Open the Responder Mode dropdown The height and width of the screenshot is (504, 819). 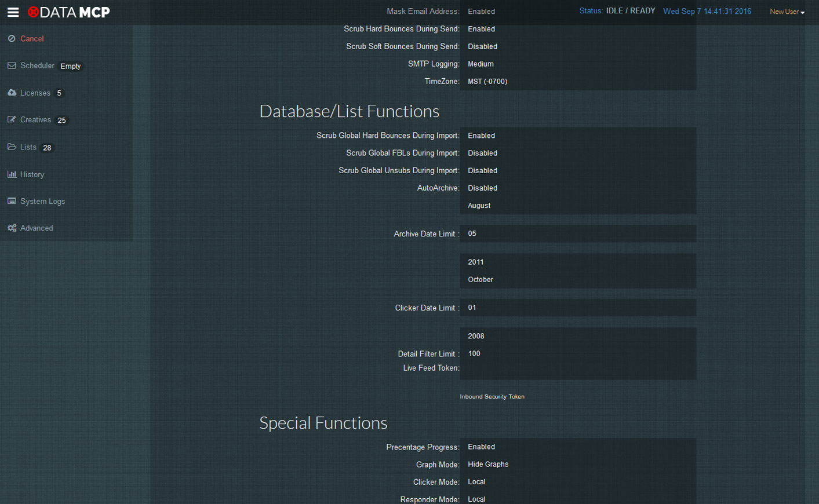pyautogui.click(x=578, y=498)
